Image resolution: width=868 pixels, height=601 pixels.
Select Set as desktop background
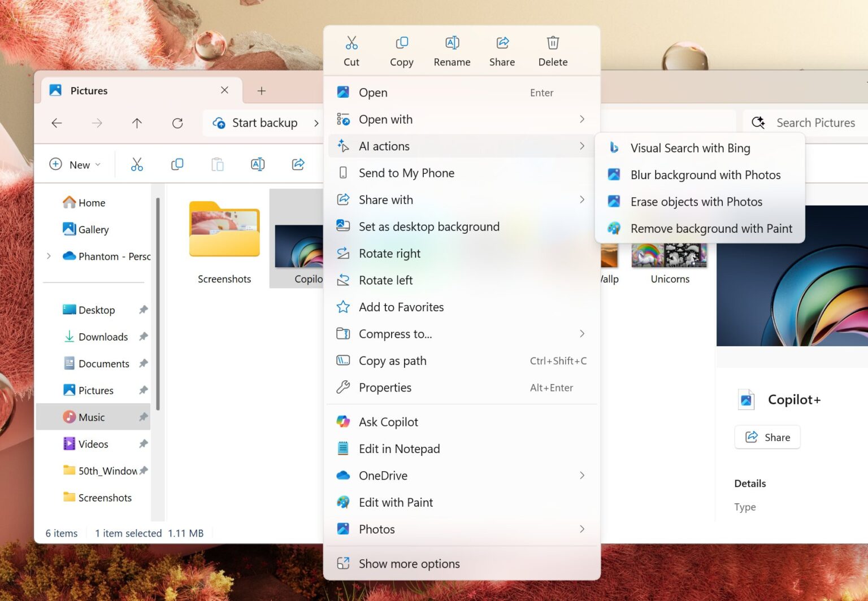[429, 227]
